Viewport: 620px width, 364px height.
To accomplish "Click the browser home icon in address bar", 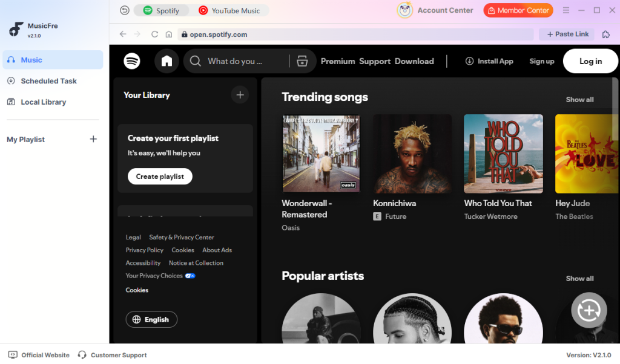I will [x=169, y=34].
